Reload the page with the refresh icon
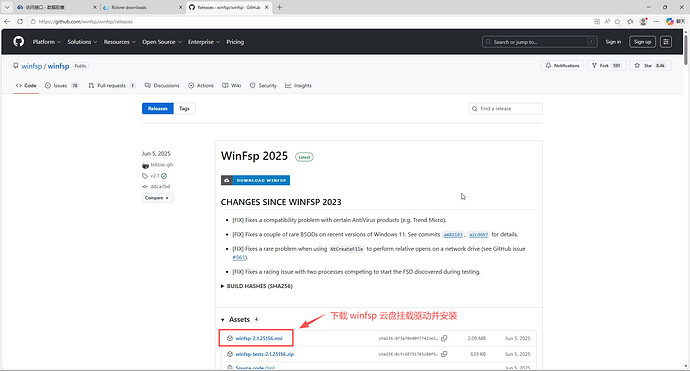The width and height of the screenshot is (690, 371). pos(20,21)
